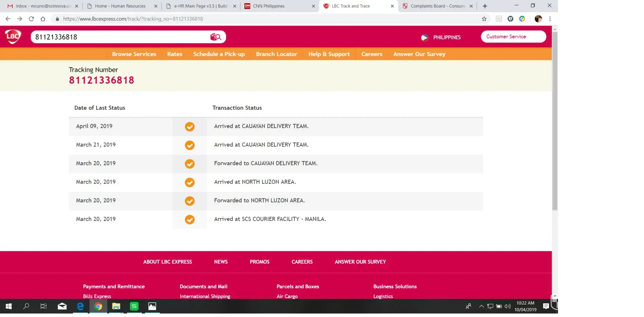Click the tracking search magnifier icon
Viewport: 644px width, 317px height.
pyautogui.click(x=216, y=37)
